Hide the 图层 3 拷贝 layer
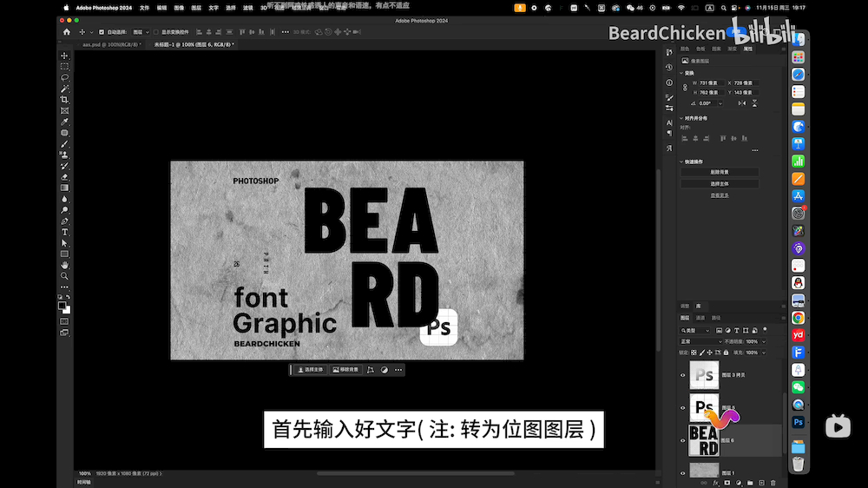Image resolution: width=868 pixels, height=488 pixels. tap(682, 375)
